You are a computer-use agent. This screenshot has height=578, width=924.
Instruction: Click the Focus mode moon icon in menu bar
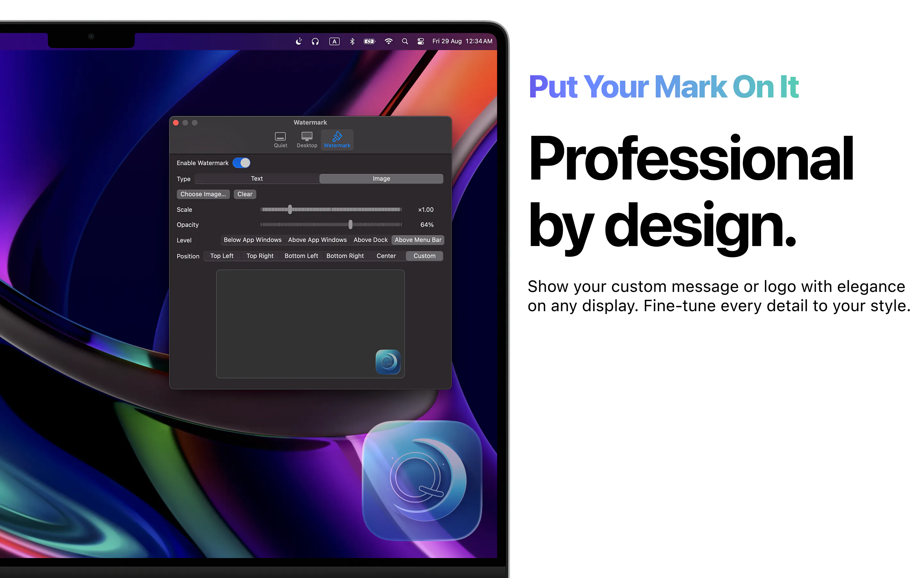pyautogui.click(x=299, y=41)
